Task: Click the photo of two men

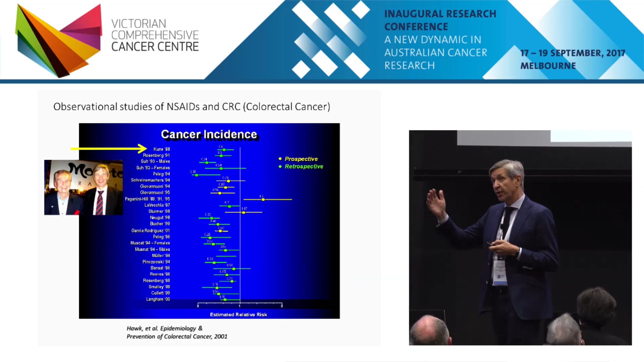Action: (84, 187)
